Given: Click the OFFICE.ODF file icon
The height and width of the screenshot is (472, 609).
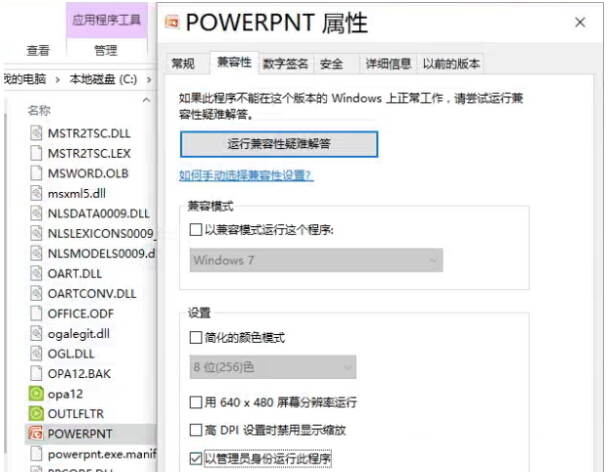Looking at the screenshot, I should point(35,313).
